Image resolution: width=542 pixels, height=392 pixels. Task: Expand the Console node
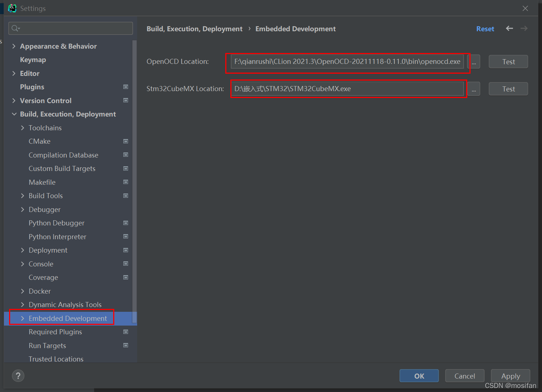(x=22, y=264)
